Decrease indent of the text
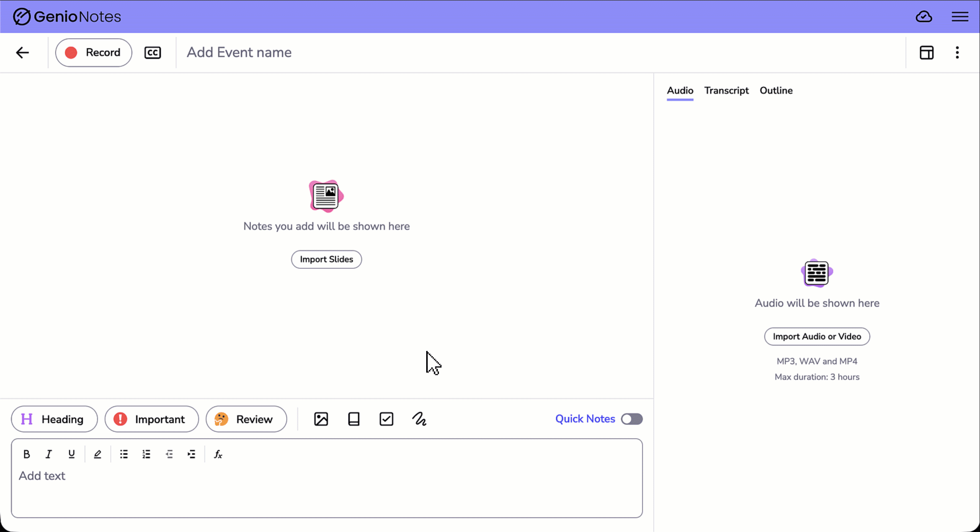 [169, 454]
